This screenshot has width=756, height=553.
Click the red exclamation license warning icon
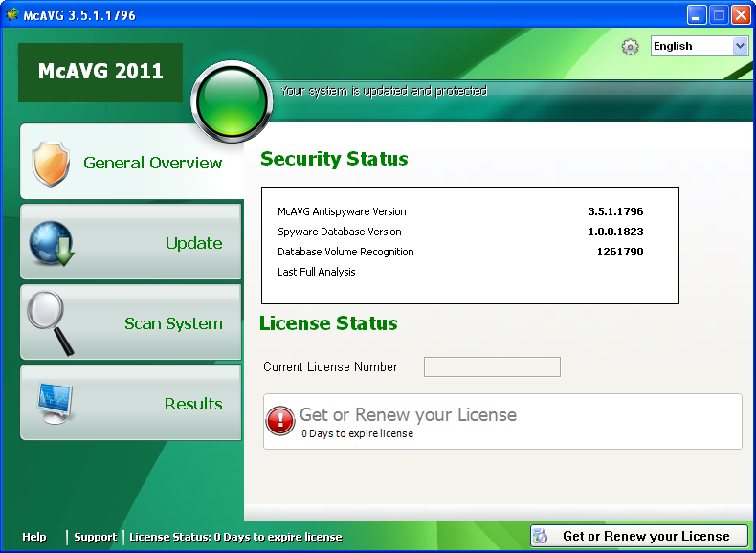[280, 421]
